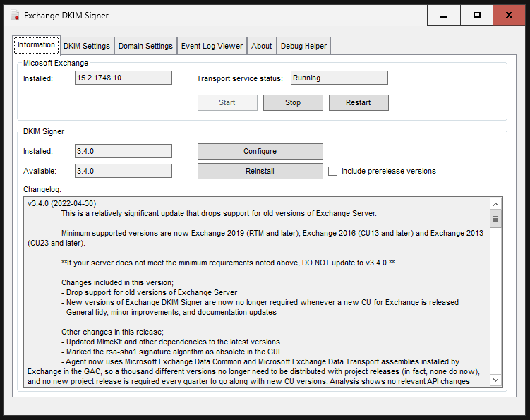Click the changelog heading v3.4.0 (2022-04-30)
The width and height of the screenshot is (530, 420).
point(62,203)
